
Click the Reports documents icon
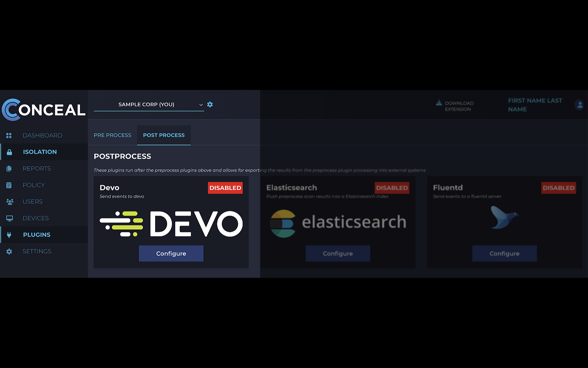(x=9, y=169)
